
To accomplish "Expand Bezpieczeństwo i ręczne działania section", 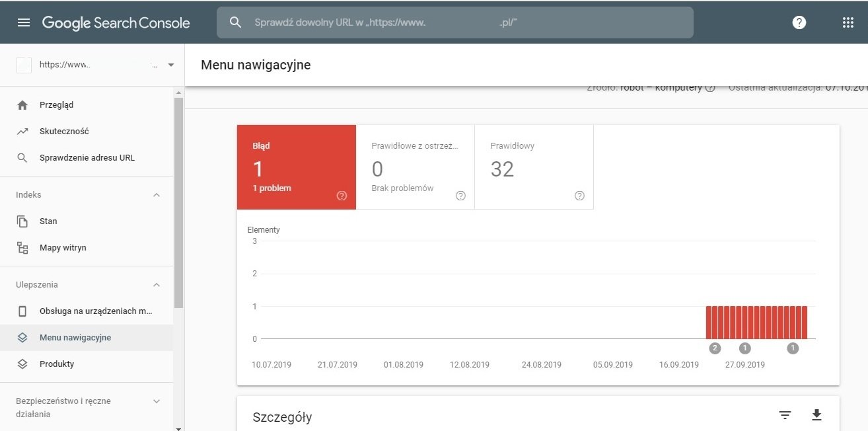I will coord(157,401).
